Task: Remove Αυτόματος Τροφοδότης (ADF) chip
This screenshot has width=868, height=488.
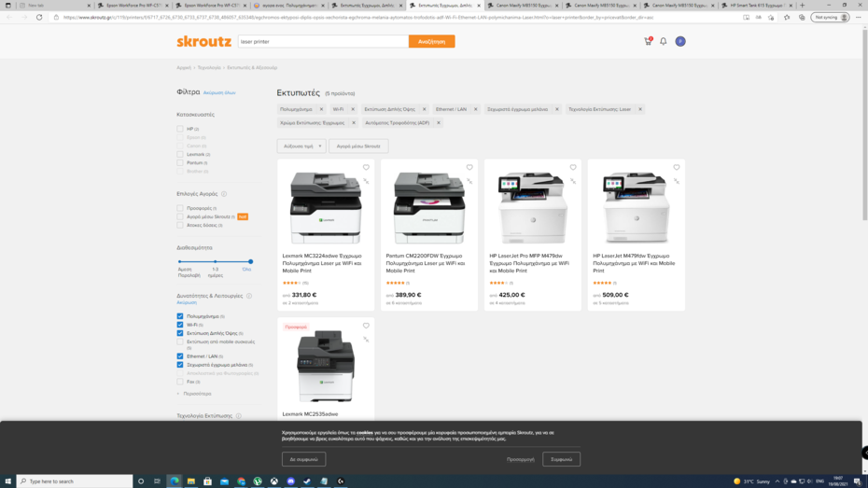Action: click(x=439, y=123)
